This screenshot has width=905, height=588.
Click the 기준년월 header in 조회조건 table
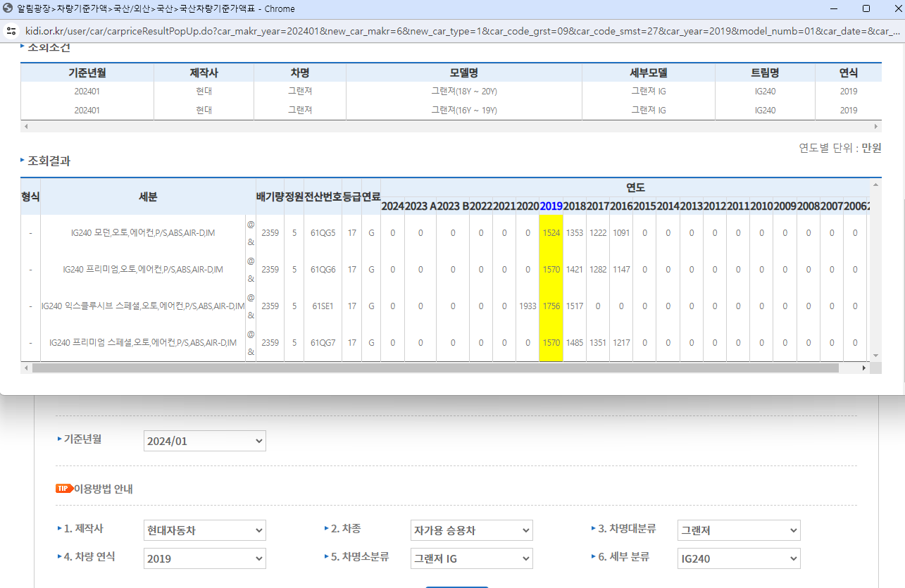(87, 73)
